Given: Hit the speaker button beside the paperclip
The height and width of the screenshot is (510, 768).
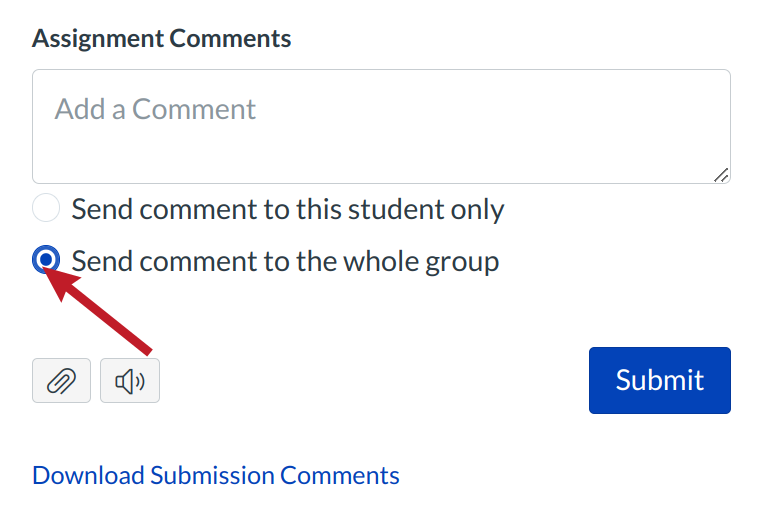Looking at the screenshot, I should 130,381.
